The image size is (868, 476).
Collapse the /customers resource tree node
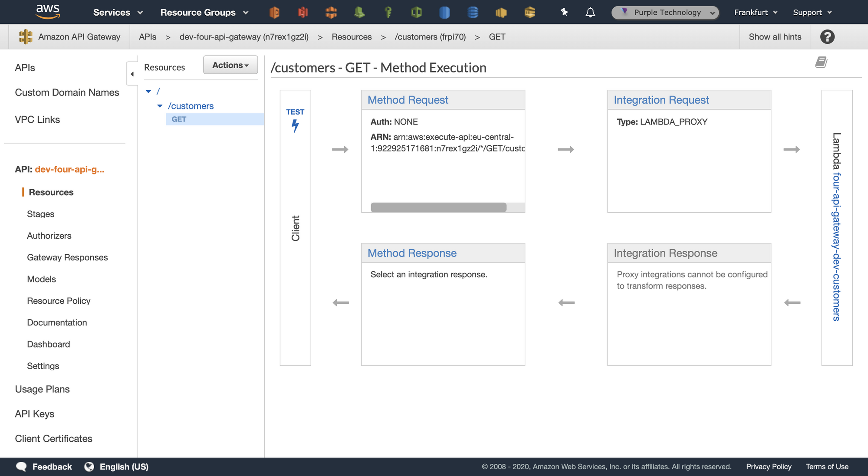160,106
